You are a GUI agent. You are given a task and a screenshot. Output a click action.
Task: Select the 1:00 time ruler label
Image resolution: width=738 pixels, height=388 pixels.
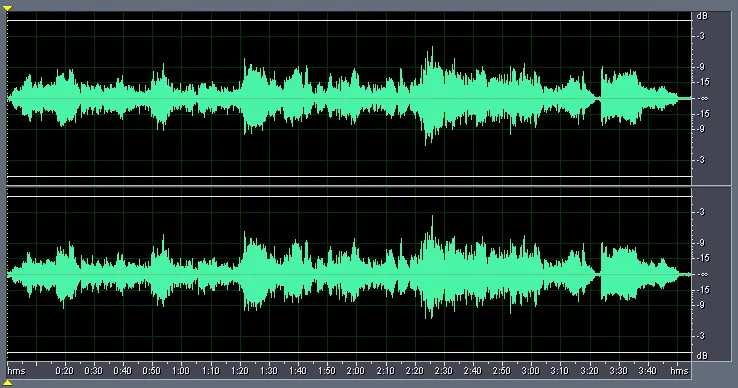[x=181, y=371]
